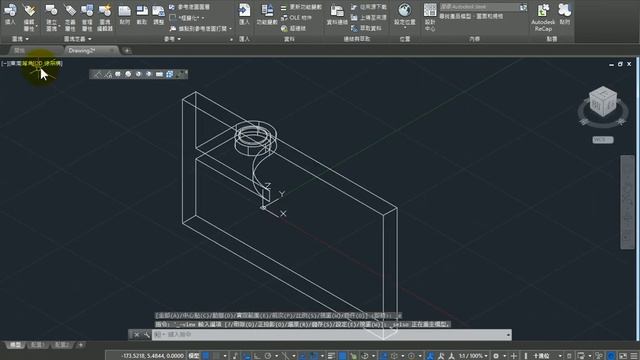Click the Hyperlink (超連結) tool
This screenshot has width=640, height=360.
click(294, 28)
